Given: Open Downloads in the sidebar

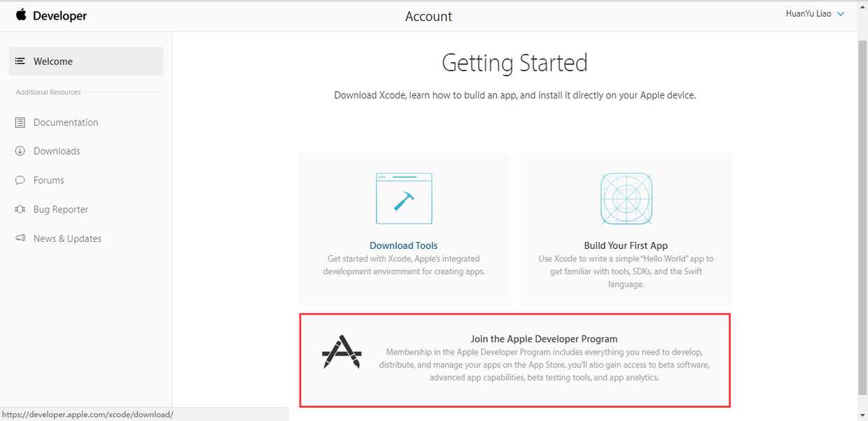Looking at the screenshot, I should point(57,151).
